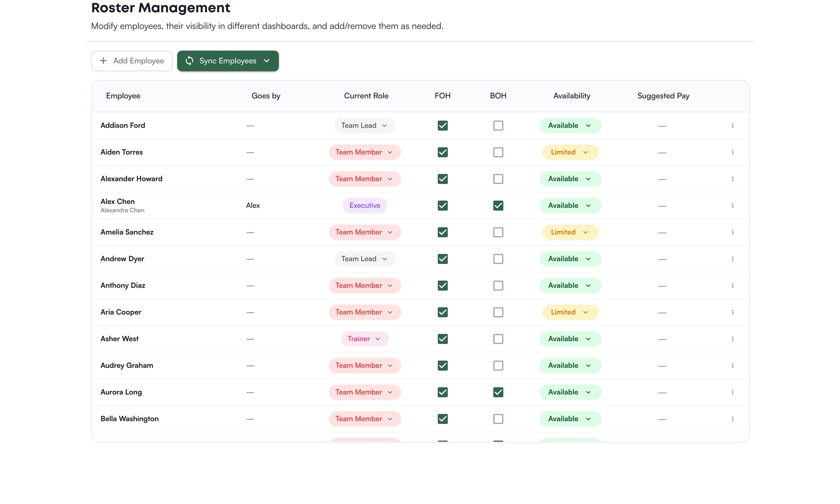The height and width of the screenshot is (504, 840).
Task: Enable BOH for Aiden Torres
Action: pyautogui.click(x=498, y=152)
